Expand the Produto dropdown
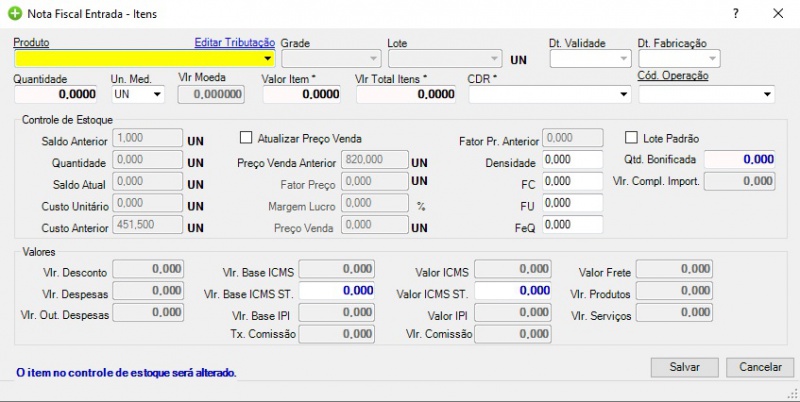This screenshot has height=402, width=800. [x=267, y=59]
